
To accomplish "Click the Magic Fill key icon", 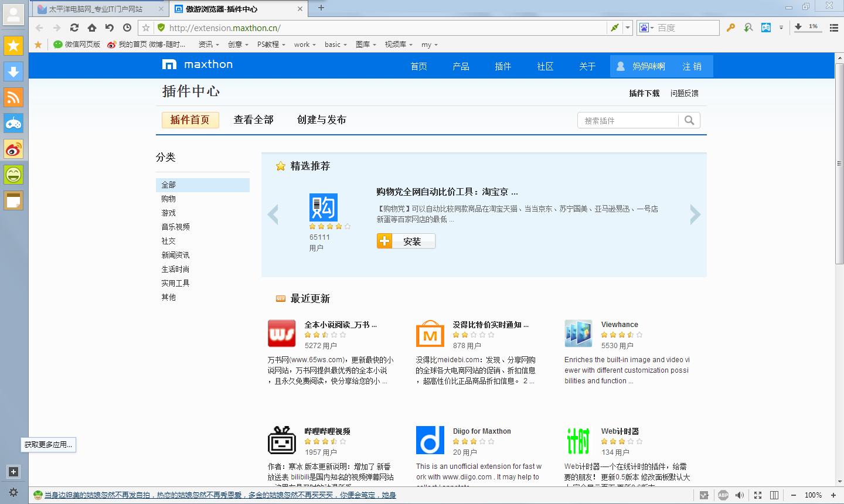I will (731, 28).
